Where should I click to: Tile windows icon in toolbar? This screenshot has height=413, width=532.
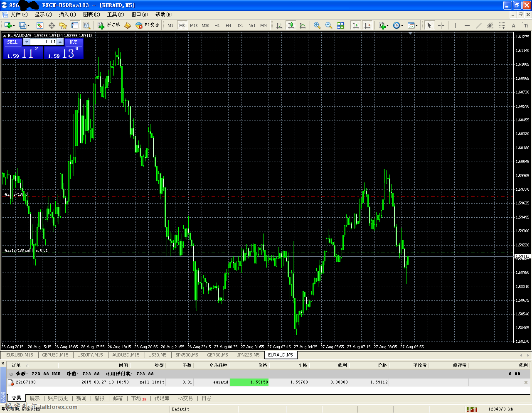click(x=340, y=25)
